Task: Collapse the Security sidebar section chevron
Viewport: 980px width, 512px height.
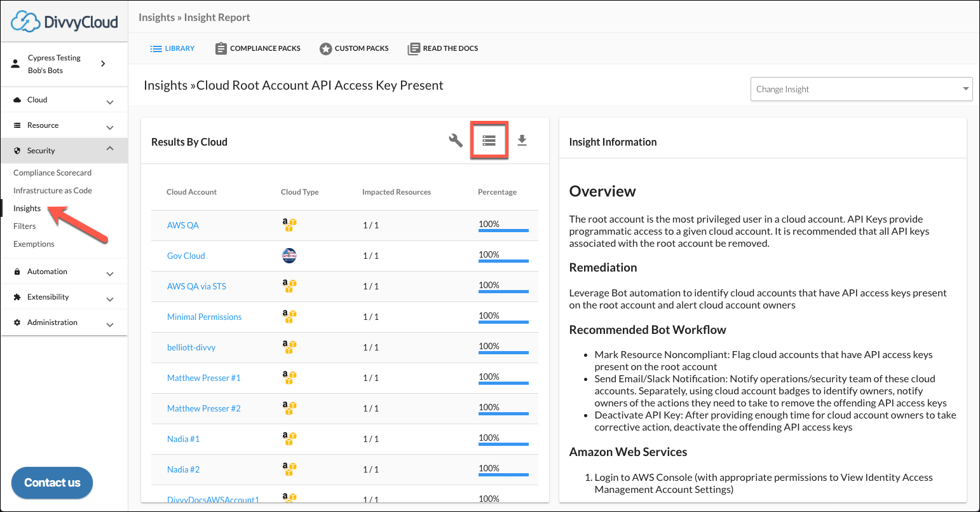Action: pyautogui.click(x=110, y=149)
